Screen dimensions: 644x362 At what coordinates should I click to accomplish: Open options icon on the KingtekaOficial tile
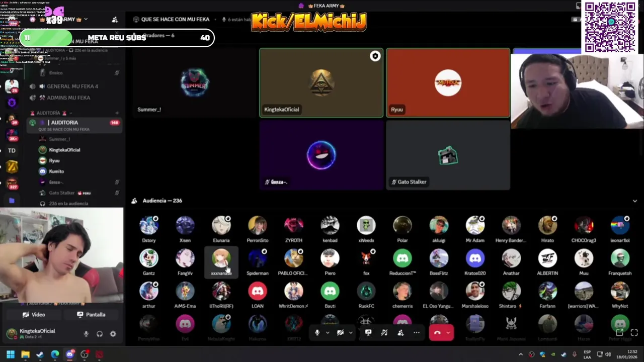pyautogui.click(x=375, y=56)
